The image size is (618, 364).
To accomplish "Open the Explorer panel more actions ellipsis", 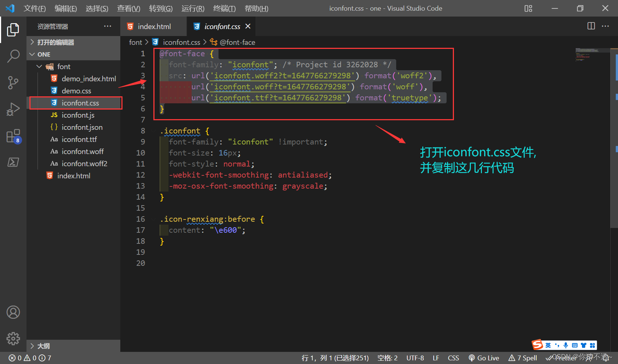I will (107, 26).
